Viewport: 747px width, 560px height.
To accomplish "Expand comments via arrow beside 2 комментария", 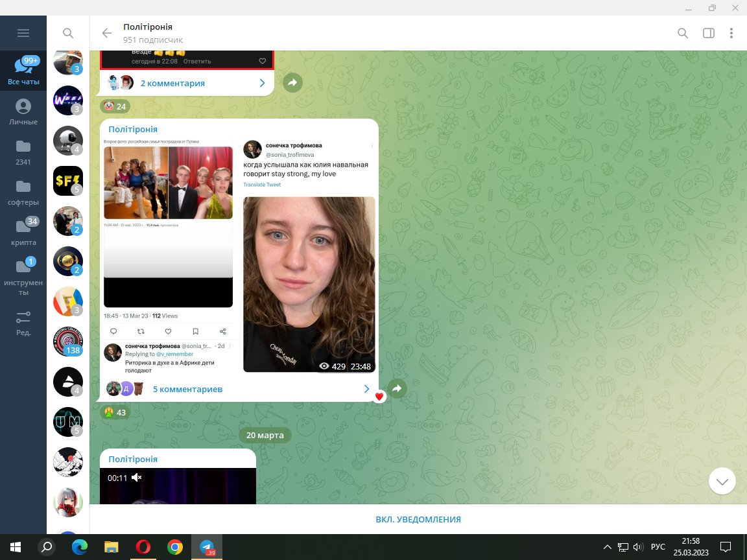I will tap(262, 83).
